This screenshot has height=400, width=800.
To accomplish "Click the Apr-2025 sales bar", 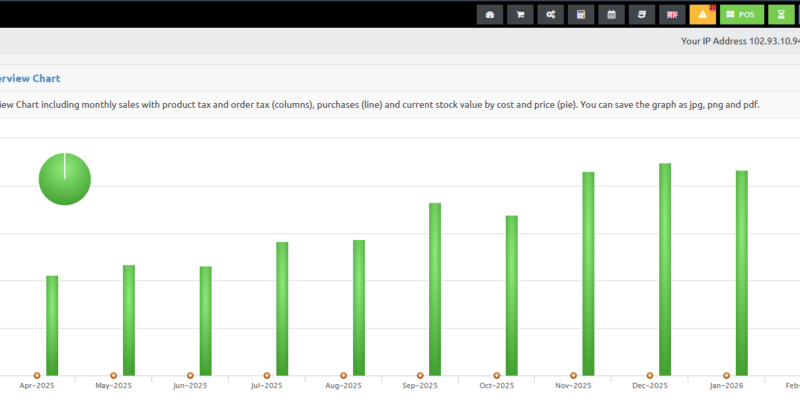I will coord(52,326).
